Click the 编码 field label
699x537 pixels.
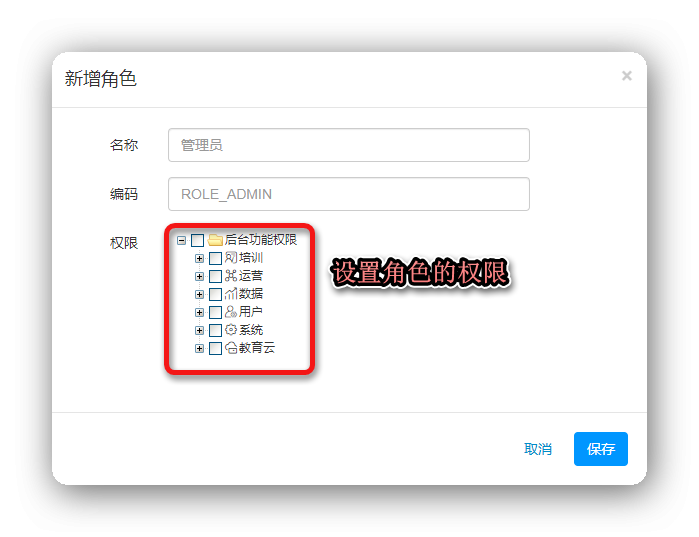pos(124,194)
